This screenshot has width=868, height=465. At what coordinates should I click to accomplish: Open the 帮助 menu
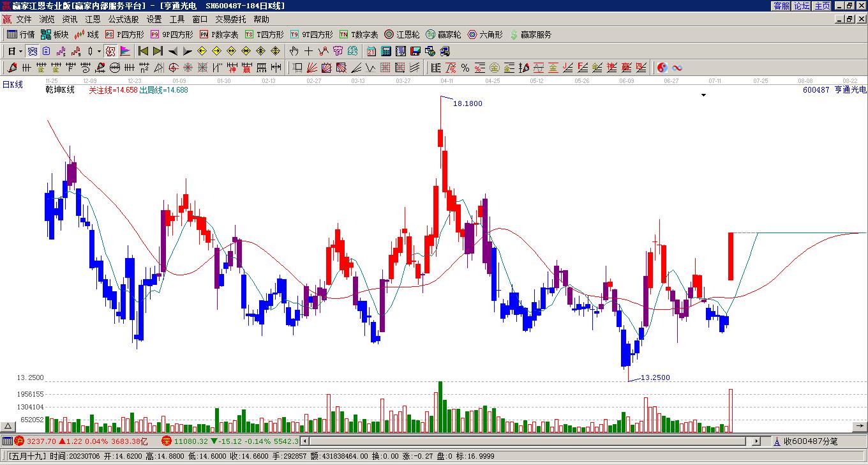261,20
